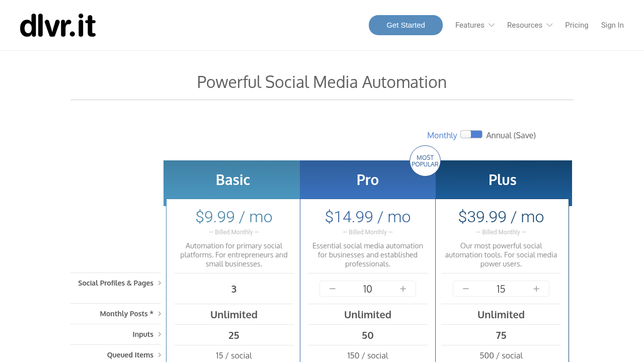Click Billed Monthly note under Pro price

click(368, 232)
